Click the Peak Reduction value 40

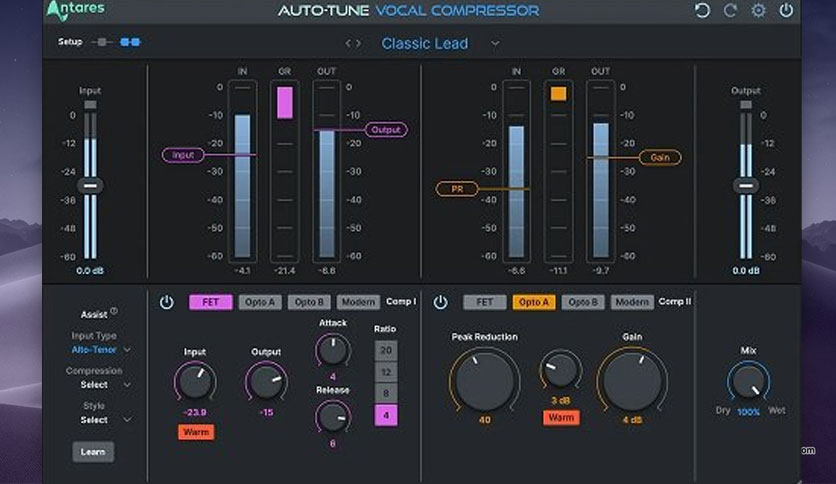coord(484,420)
